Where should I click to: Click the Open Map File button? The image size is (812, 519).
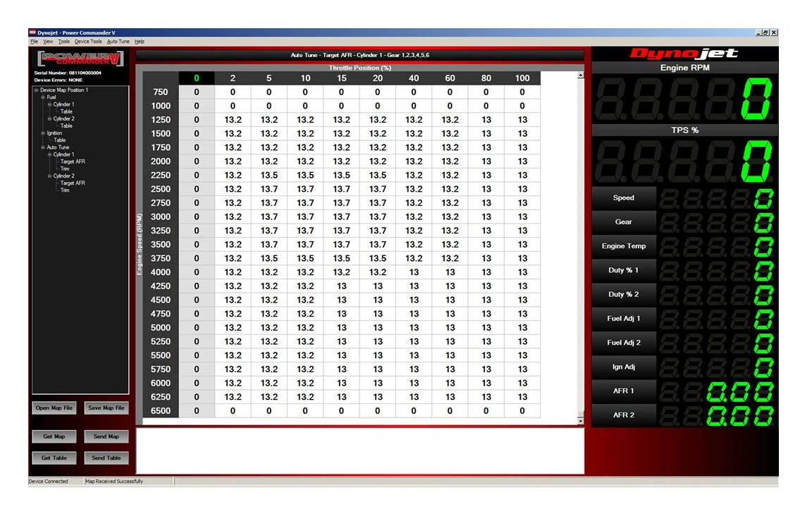pos(54,408)
